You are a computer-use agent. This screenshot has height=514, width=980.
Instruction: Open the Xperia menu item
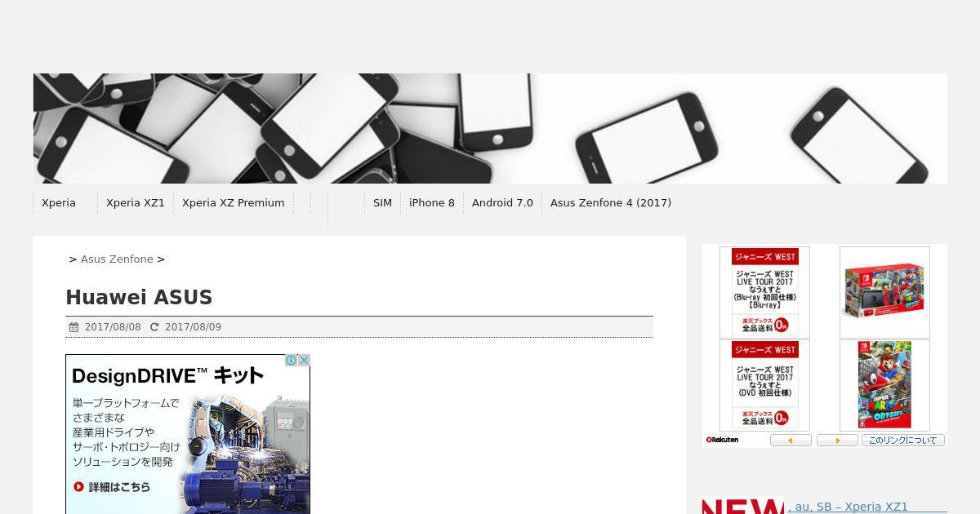tap(59, 203)
